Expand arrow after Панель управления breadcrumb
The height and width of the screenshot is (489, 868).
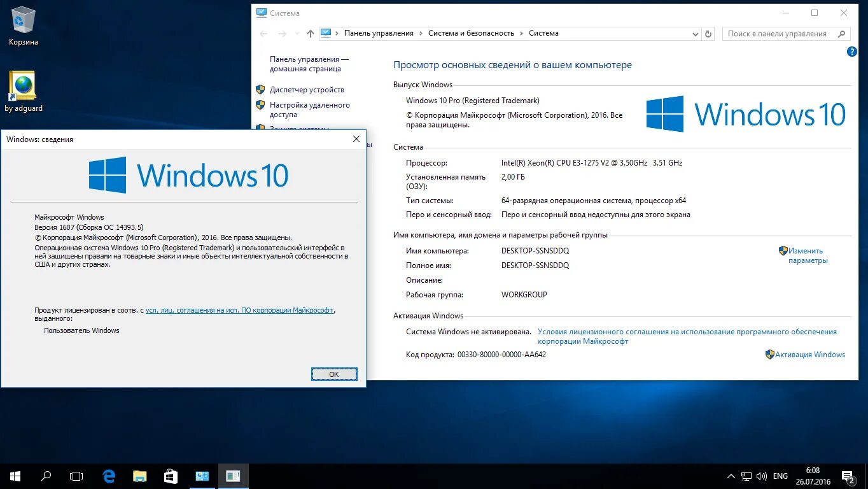pyautogui.click(x=421, y=33)
